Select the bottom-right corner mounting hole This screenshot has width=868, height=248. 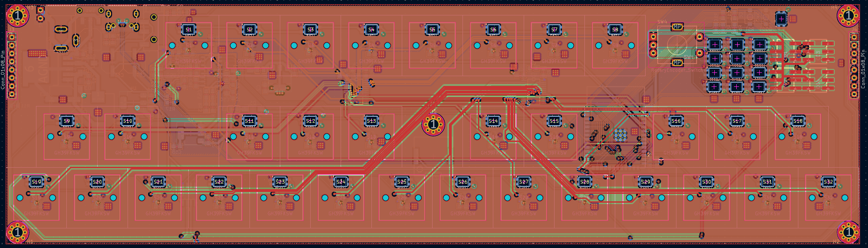(x=848, y=232)
